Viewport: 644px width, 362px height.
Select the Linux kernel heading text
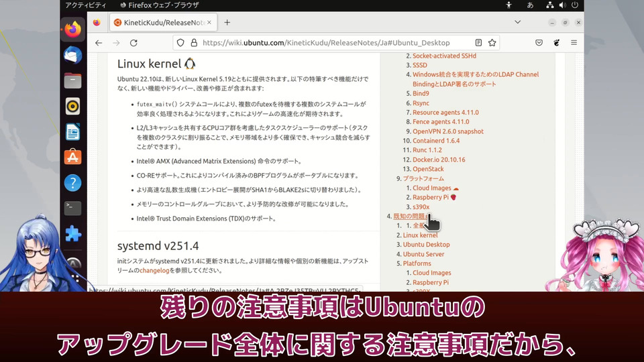(x=149, y=64)
